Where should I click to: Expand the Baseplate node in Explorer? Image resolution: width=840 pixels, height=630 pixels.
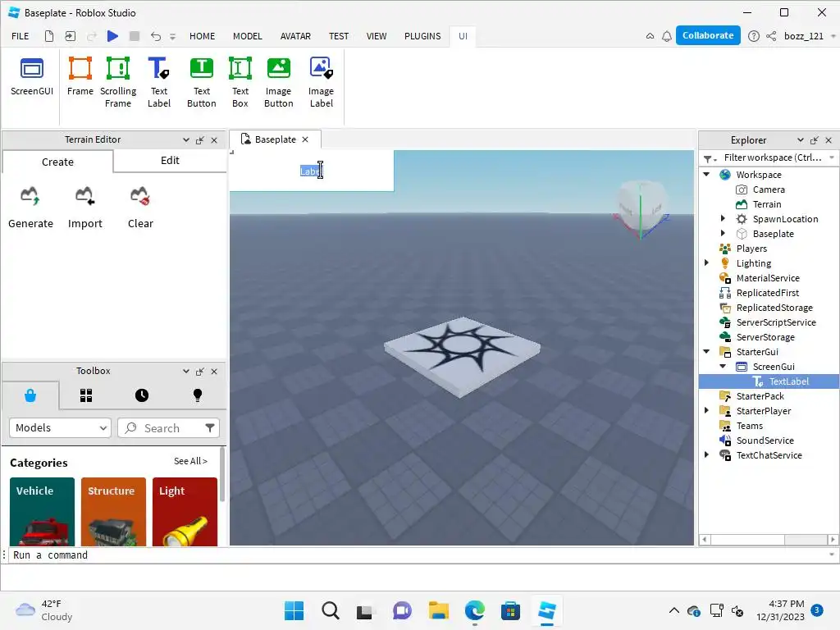pos(723,233)
